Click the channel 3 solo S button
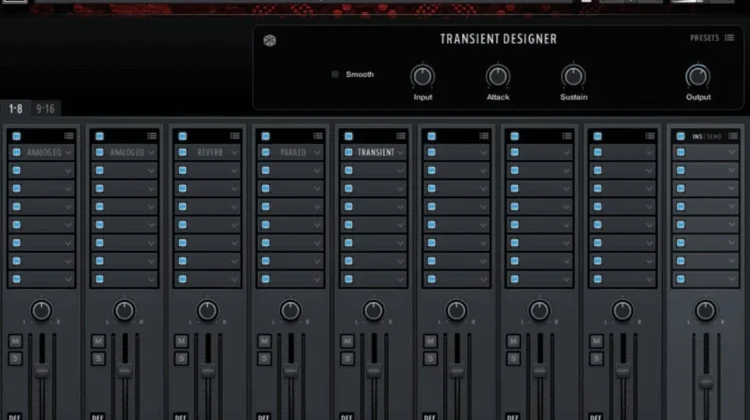 tap(181, 358)
